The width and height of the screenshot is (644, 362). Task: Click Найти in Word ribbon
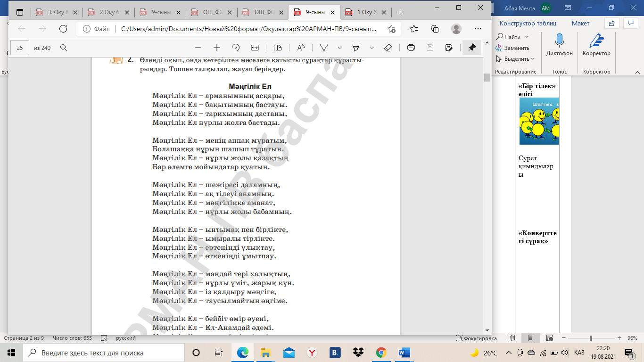pyautogui.click(x=508, y=37)
